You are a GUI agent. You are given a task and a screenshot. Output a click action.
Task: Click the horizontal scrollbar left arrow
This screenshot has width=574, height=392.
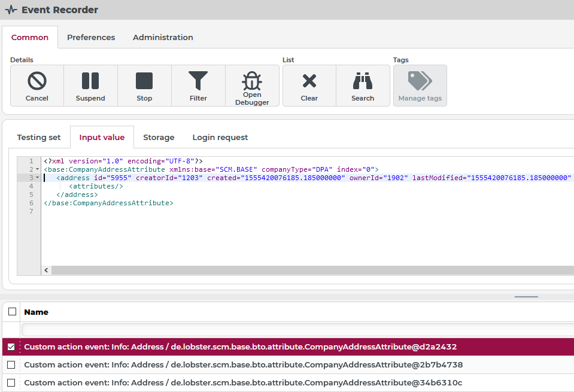46,270
